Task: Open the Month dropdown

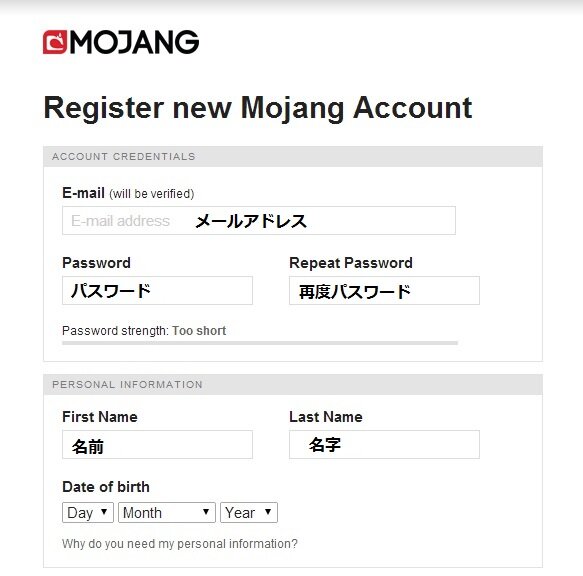Action: 167,512
